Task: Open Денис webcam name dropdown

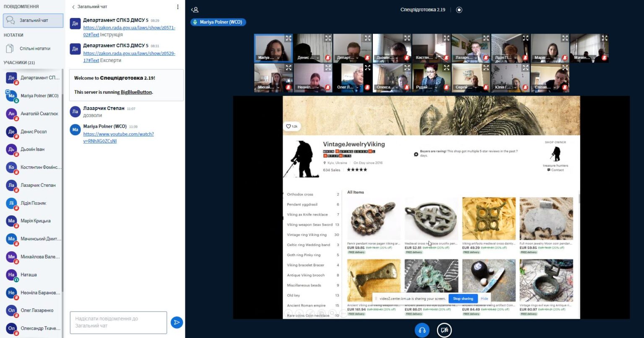Action: tap(309, 58)
